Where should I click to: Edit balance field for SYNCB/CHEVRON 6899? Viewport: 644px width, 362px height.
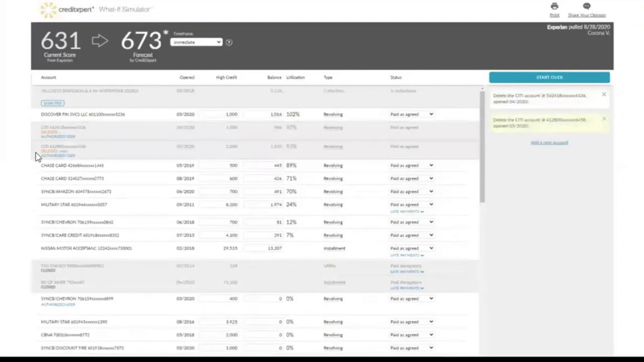point(264,299)
